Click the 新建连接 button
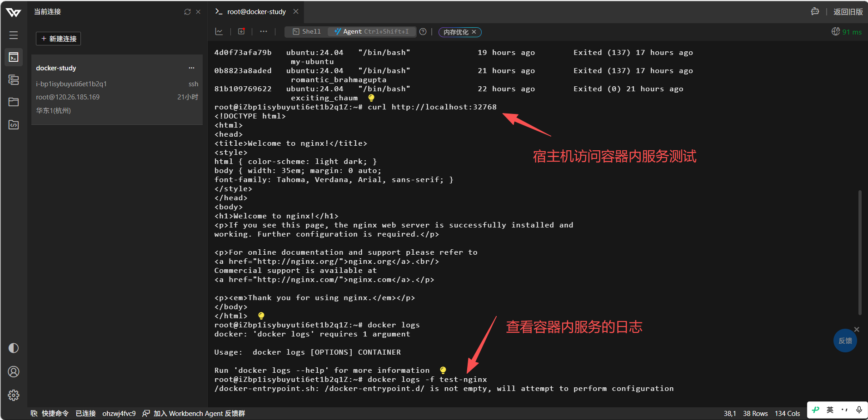Screen dimensions: 868x420 point(59,39)
